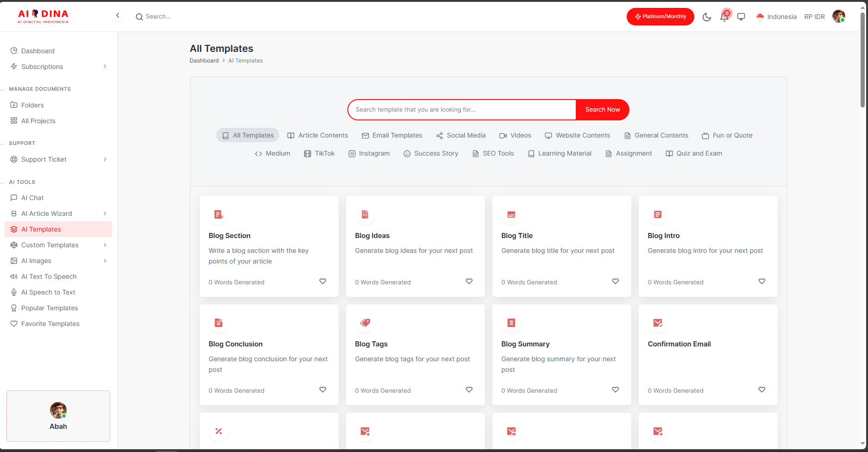The image size is (868, 452).
Task: Click the Blog Tags template icon
Action: [365, 323]
